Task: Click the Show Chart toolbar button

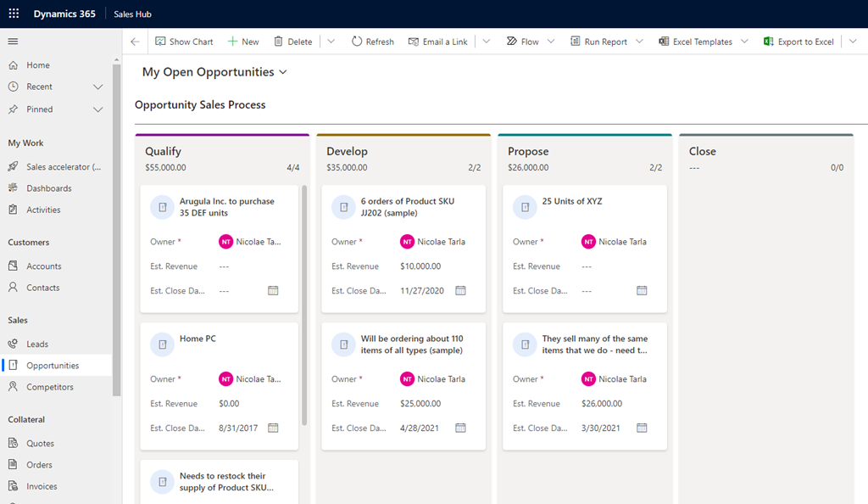Action: coord(184,42)
